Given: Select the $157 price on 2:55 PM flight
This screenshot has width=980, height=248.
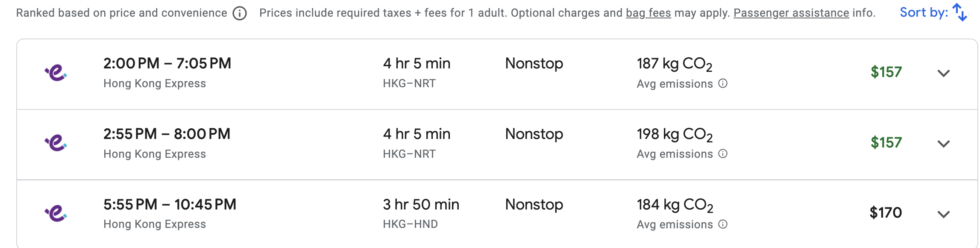Looking at the screenshot, I should (x=886, y=142).
